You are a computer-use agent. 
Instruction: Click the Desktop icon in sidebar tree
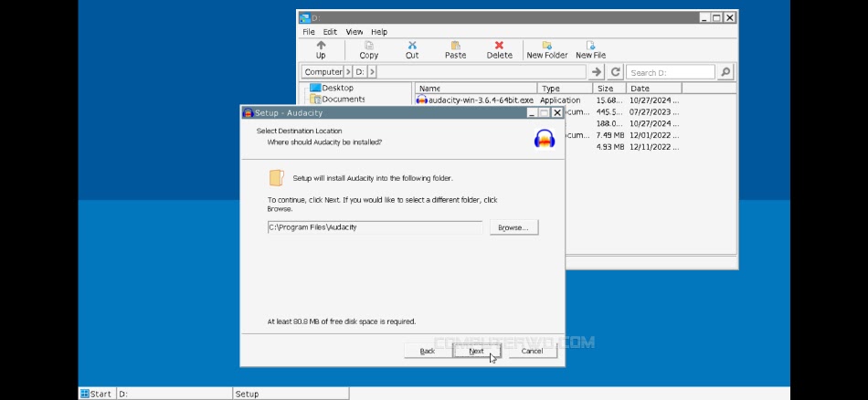click(315, 88)
